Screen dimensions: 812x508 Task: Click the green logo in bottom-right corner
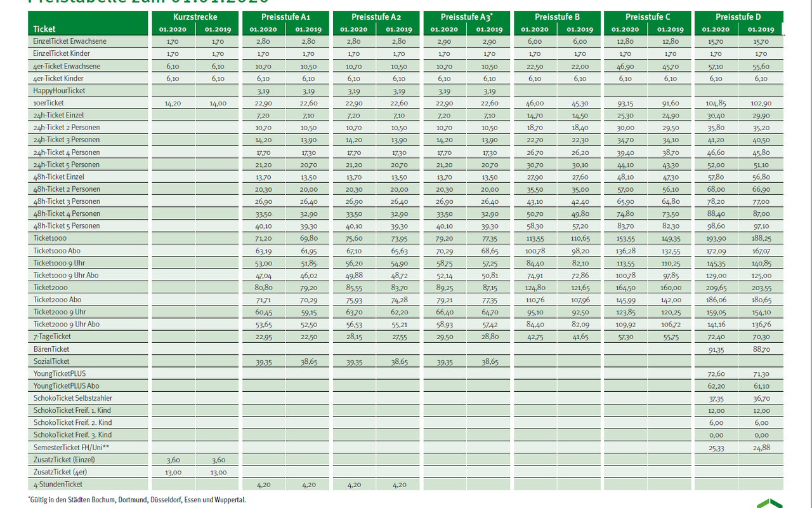click(769, 503)
